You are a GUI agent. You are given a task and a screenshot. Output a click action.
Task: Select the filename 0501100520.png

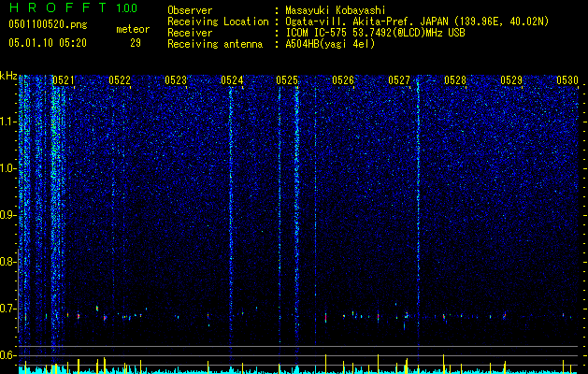pos(48,24)
